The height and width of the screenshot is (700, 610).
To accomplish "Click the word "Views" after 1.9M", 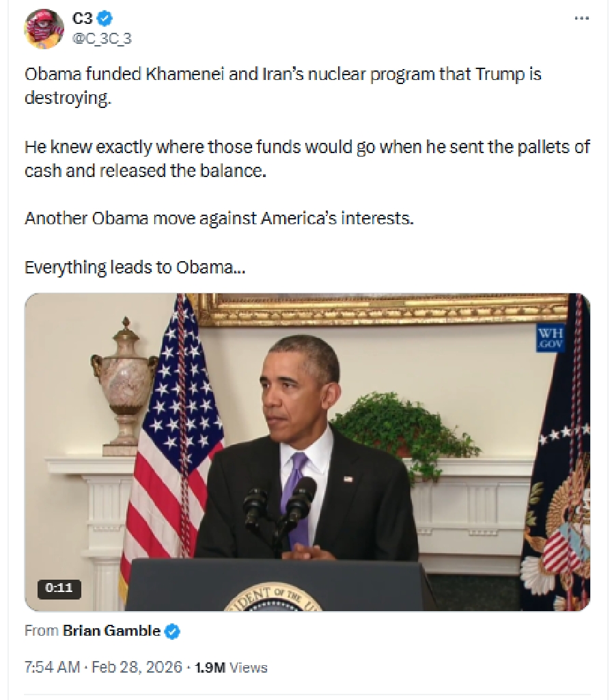I will [249, 667].
